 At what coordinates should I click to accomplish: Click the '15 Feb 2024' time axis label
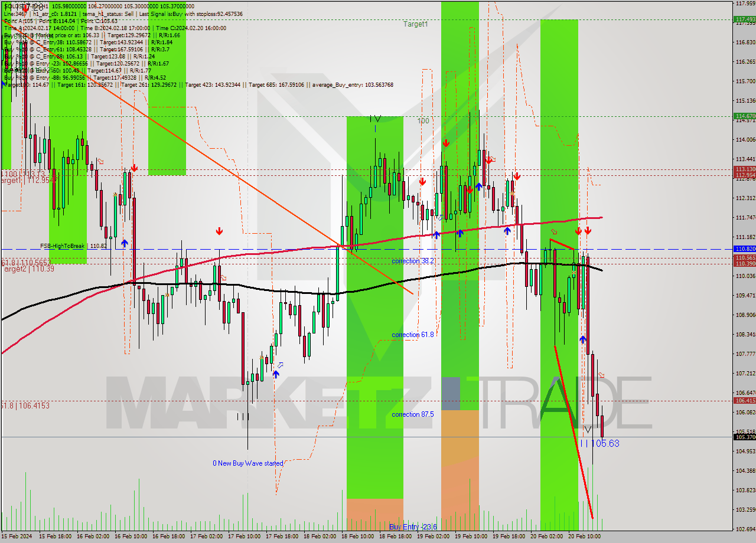pos(18,537)
